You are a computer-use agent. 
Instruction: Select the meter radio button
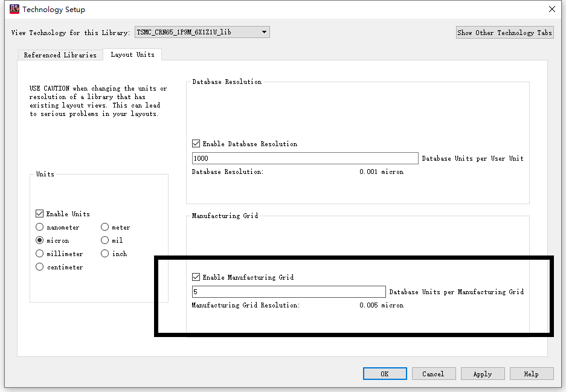(105, 227)
